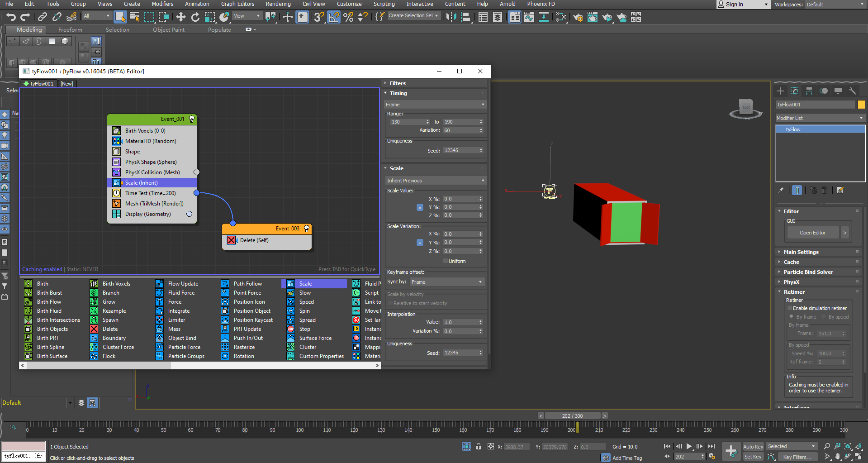Open the Modifiers menu
Viewport: 868px width, 463px height.
click(162, 4)
